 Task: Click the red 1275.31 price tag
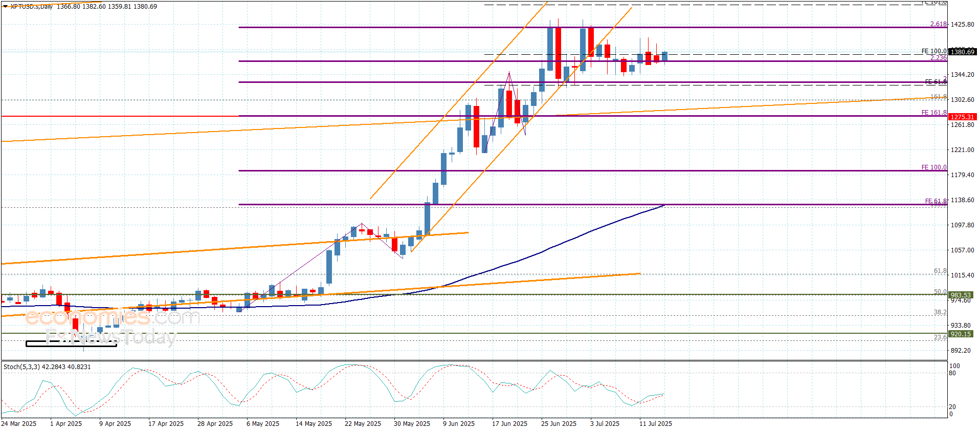(963, 117)
